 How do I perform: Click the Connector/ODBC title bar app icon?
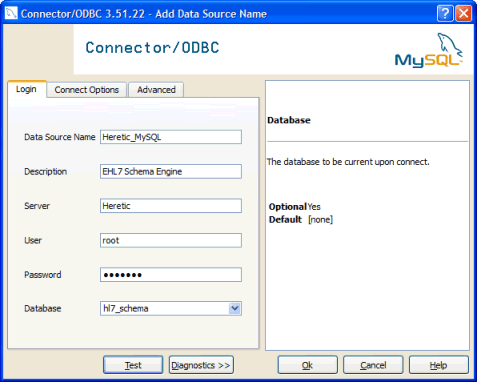(x=11, y=13)
